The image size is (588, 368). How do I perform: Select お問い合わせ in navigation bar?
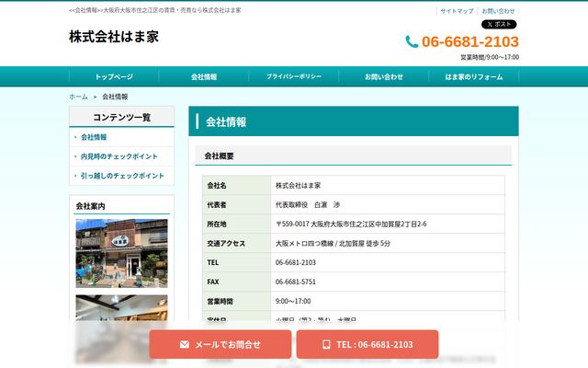click(384, 76)
